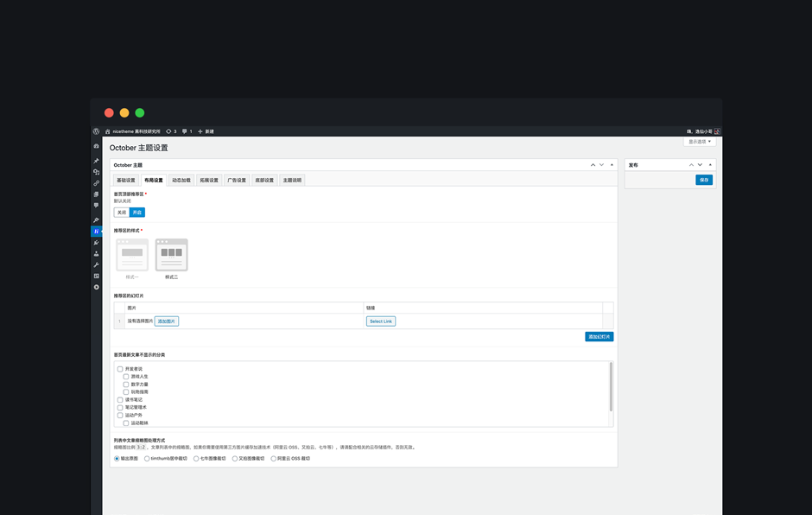Check the 运动户外 category checkbox
Image resolution: width=812 pixels, height=515 pixels.
120,416
